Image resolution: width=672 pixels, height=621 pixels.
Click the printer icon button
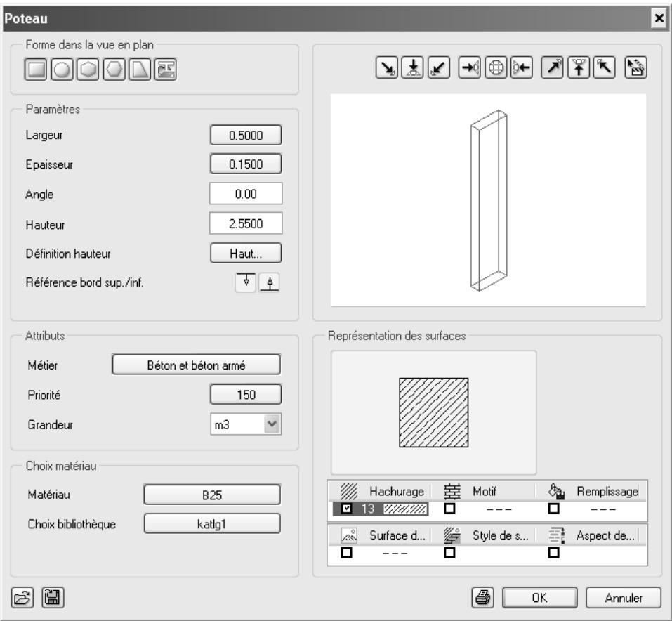[483, 597]
